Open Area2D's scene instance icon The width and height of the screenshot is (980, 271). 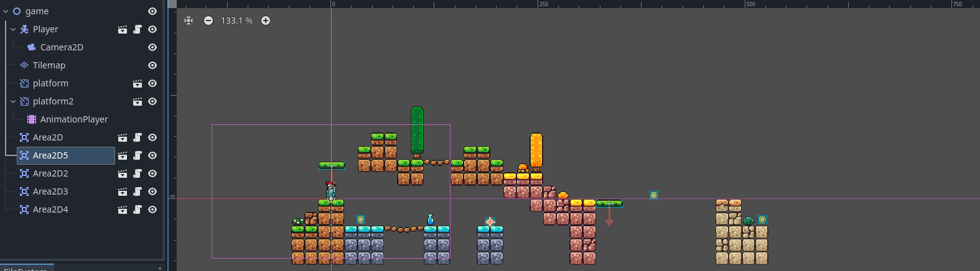coord(123,137)
